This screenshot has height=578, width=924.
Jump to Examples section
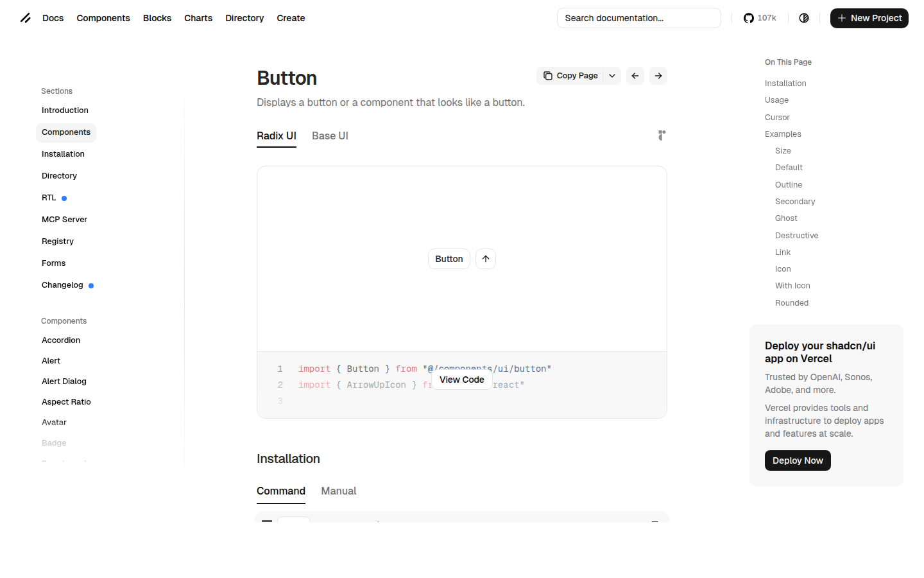click(x=783, y=134)
